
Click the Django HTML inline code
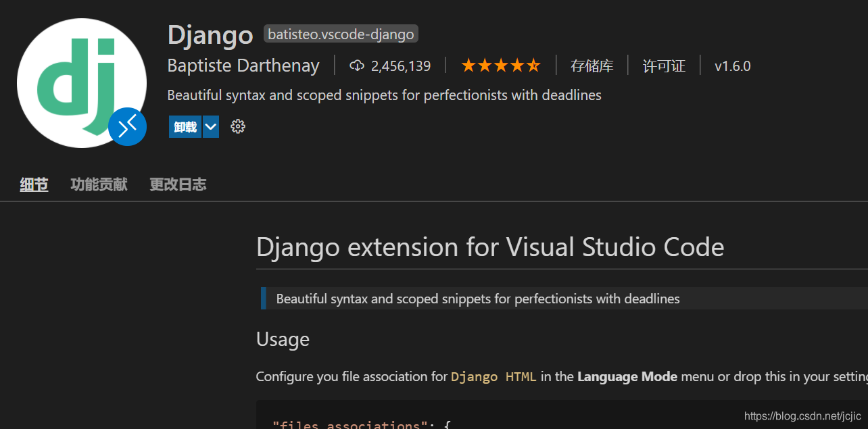(493, 377)
